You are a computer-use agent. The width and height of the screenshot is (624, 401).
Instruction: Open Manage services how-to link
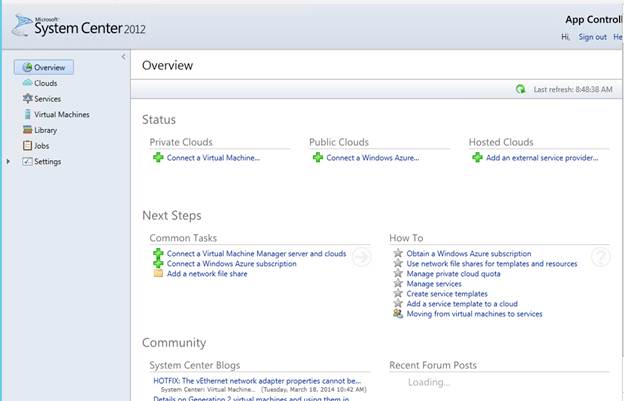(x=434, y=284)
